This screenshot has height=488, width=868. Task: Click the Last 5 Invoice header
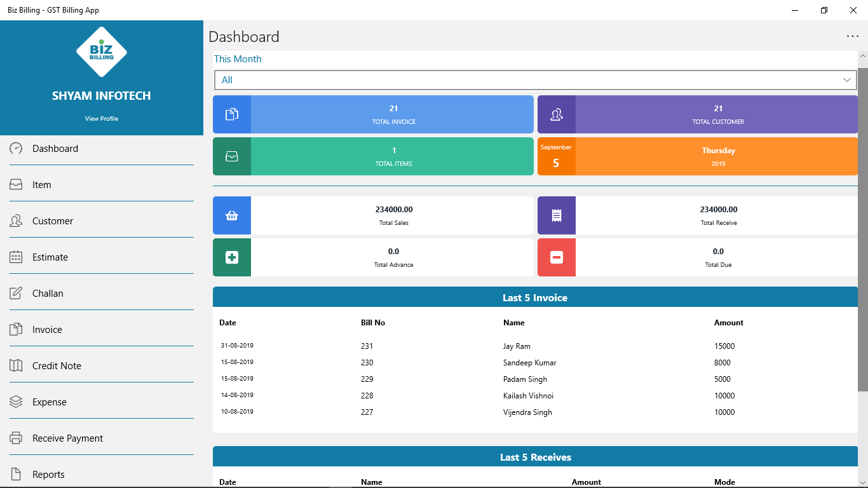pos(535,297)
